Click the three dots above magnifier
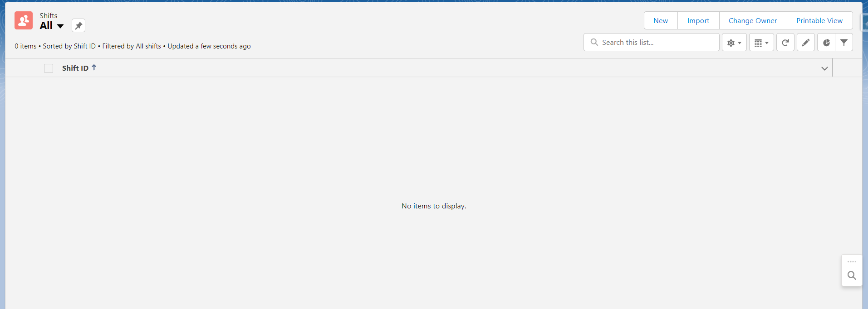Image resolution: width=868 pixels, height=309 pixels. [852, 262]
